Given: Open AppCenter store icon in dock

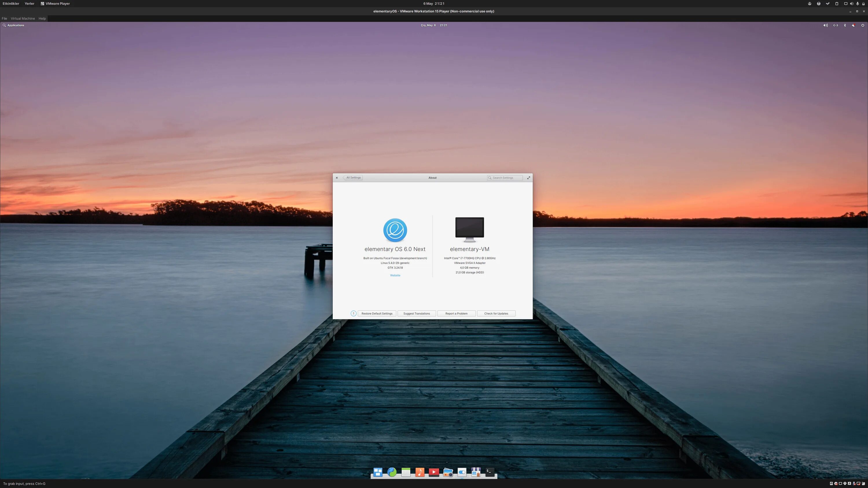Looking at the screenshot, I should 476,472.
